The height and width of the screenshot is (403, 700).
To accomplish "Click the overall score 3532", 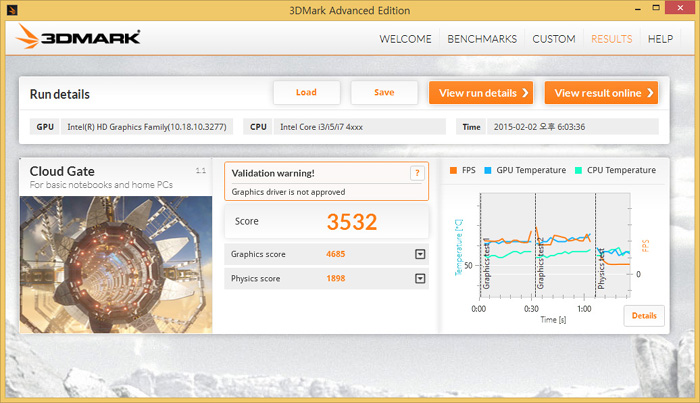I will point(352,222).
